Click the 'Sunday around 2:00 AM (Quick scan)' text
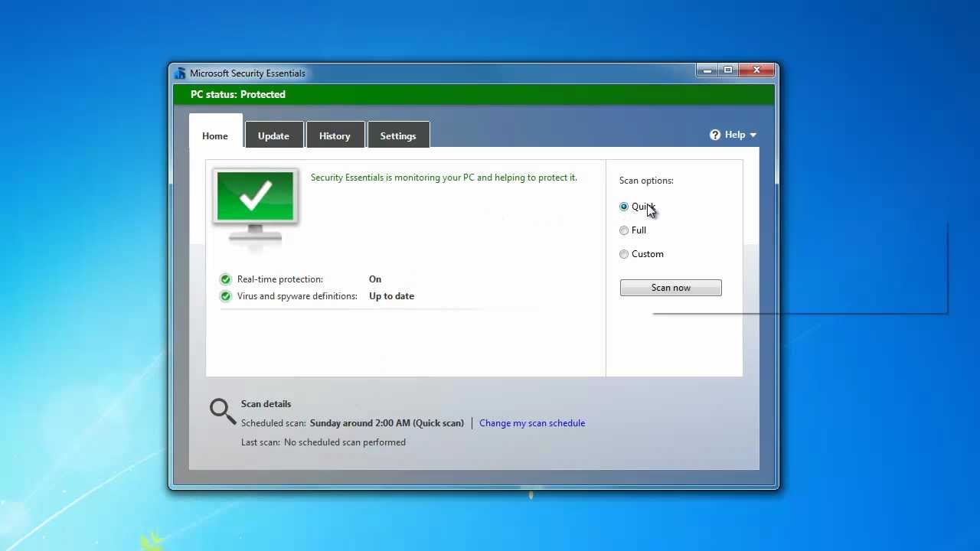The height and width of the screenshot is (551, 980). pos(387,423)
